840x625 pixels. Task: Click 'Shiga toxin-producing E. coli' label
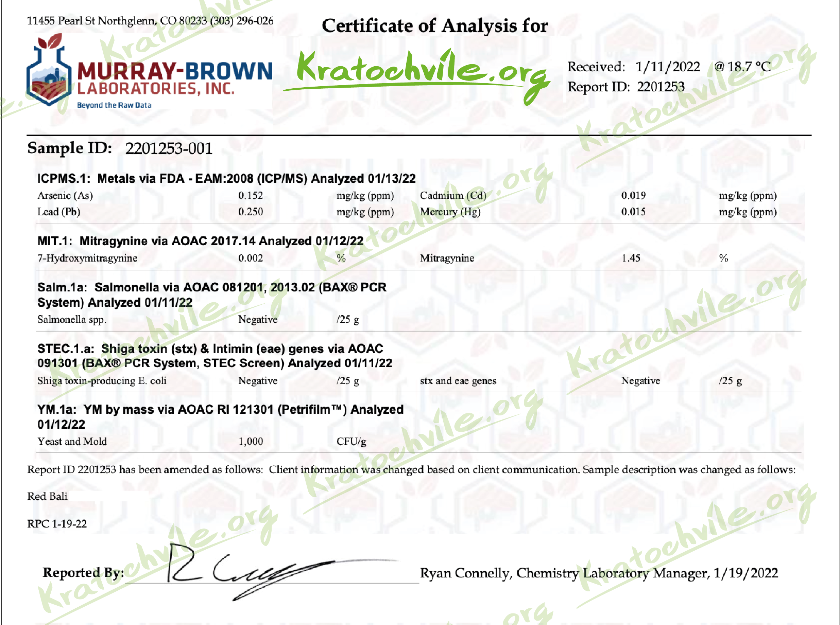[x=101, y=381]
